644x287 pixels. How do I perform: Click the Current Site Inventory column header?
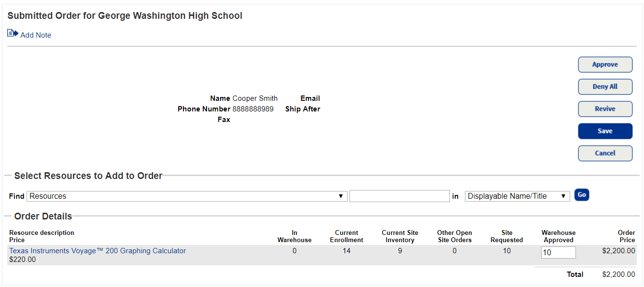(x=400, y=236)
